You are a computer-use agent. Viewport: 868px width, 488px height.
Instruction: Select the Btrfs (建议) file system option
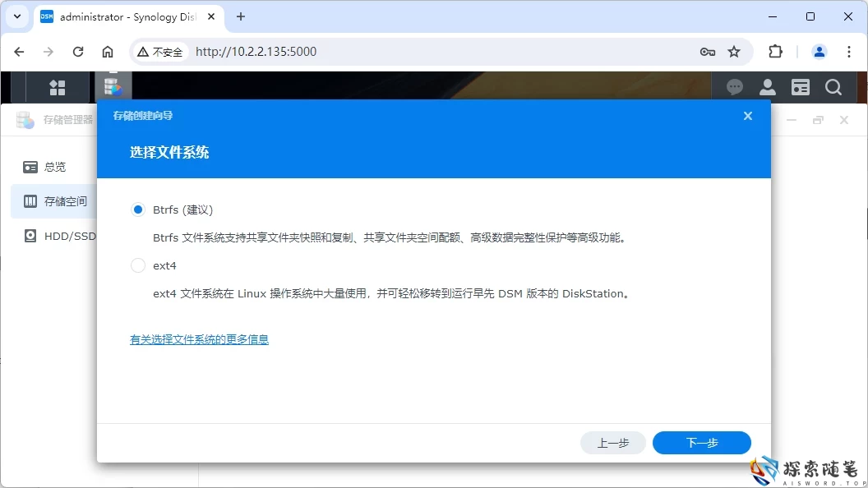[137, 209]
